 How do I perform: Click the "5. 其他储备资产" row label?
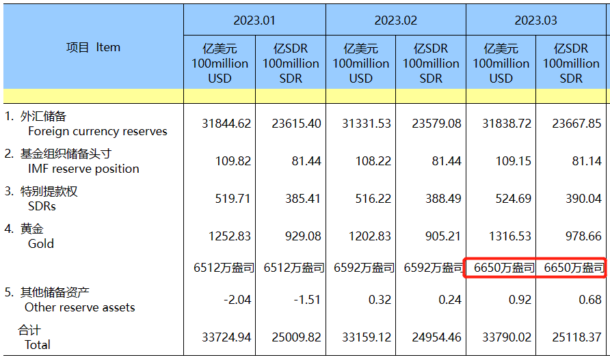pos(47,292)
